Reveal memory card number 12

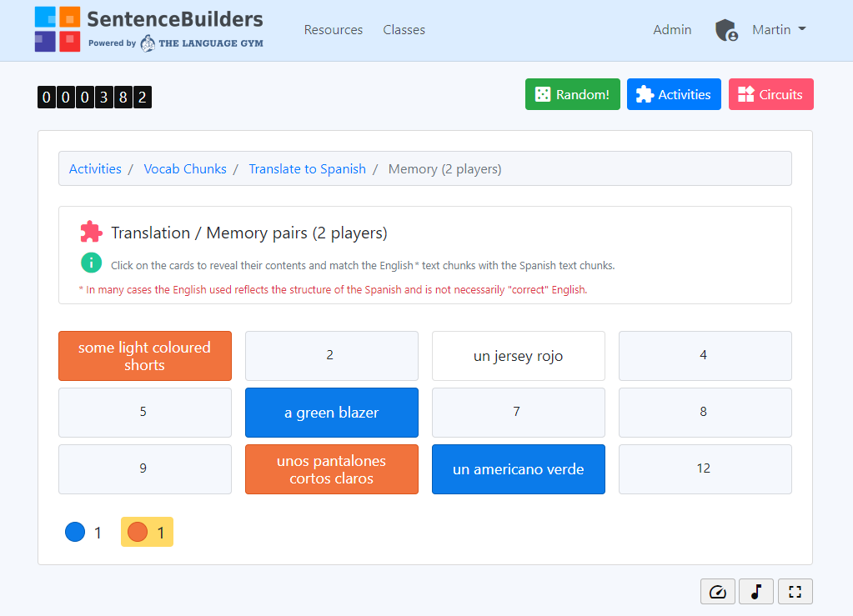click(x=705, y=469)
